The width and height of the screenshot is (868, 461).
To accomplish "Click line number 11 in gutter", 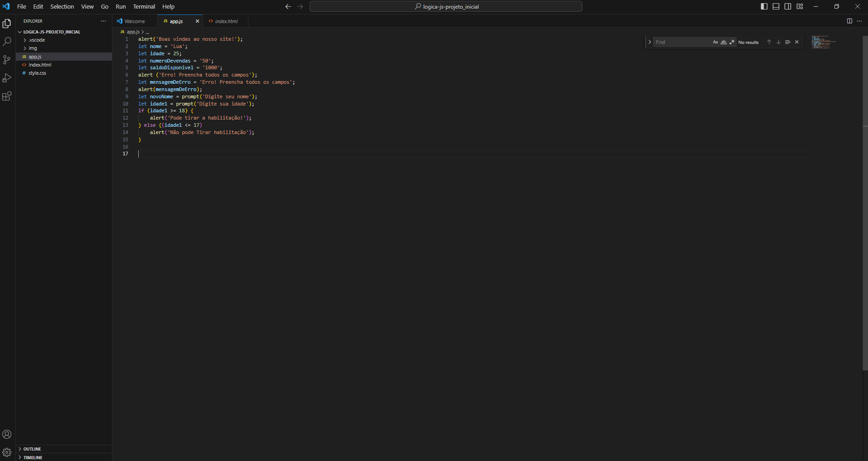I will [x=126, y=110].
